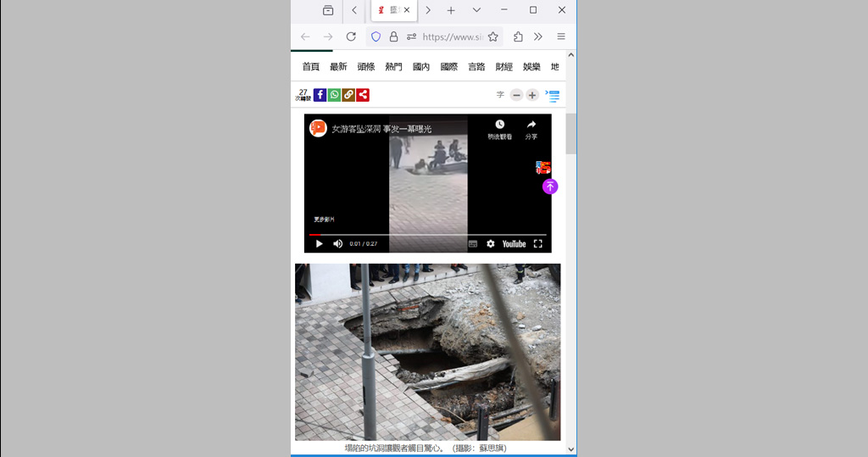Copy article link with chain icon
868x457 pixels.
[x=348, y=95]
